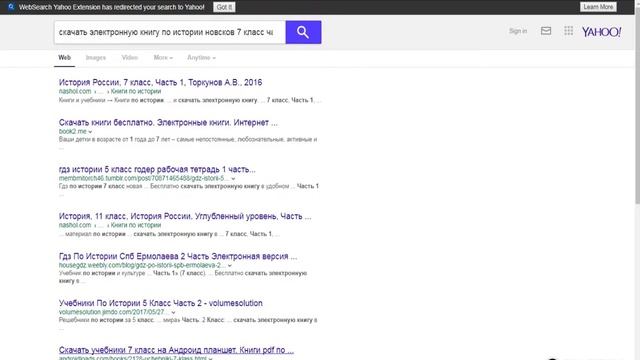
Task: Open result гдз истории 5 класс годер
Action: point(157,169)
